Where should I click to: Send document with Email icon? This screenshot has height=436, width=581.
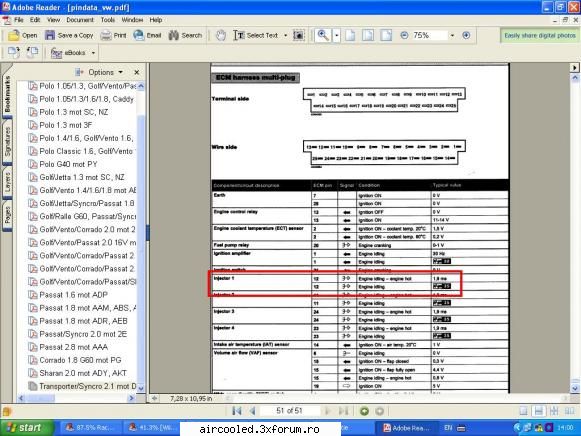coord(147,35)
